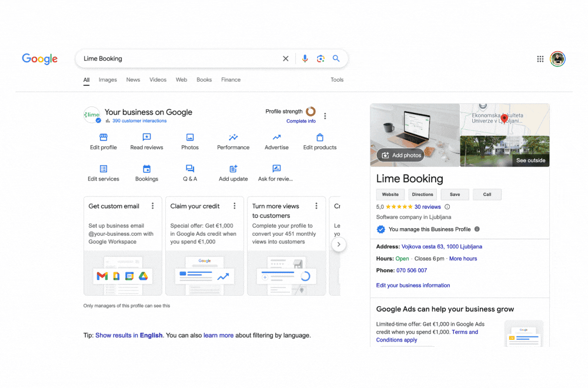Click the Add photos button on thumbnail

[401, 155]
